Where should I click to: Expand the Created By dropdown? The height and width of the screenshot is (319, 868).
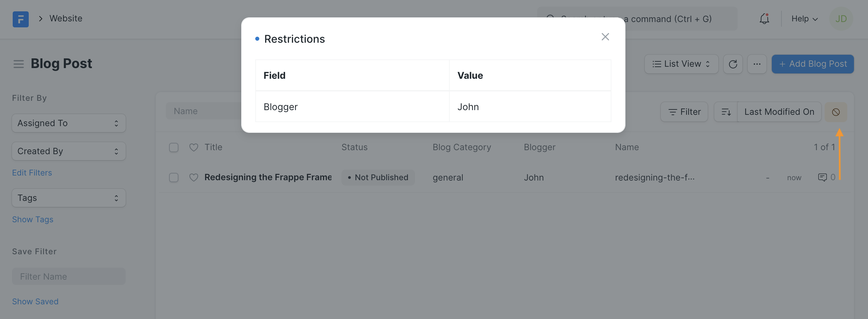coord(68,151)
